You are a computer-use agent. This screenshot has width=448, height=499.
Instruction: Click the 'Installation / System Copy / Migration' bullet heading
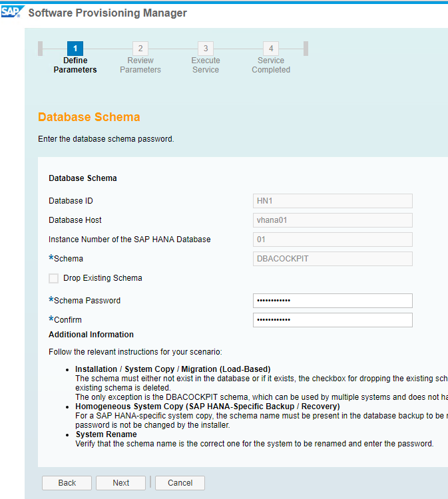coord(173,369)
